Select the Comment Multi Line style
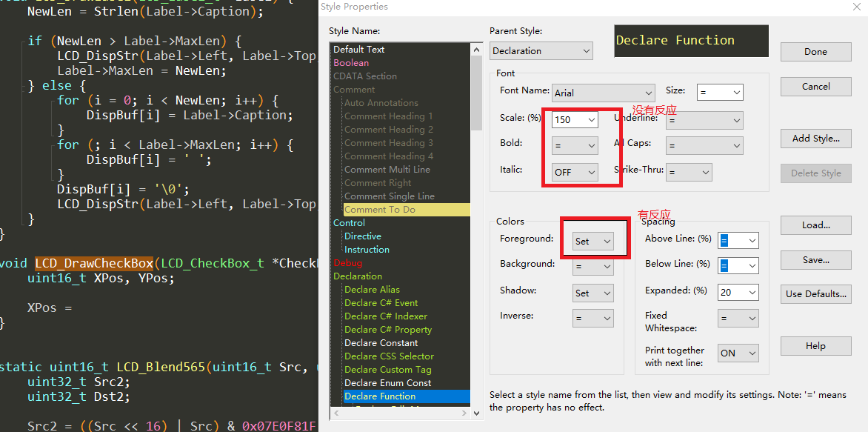Image resolution: width=868 pixels, height=432 pixels. pyautogui.click(x=387, y=169)
